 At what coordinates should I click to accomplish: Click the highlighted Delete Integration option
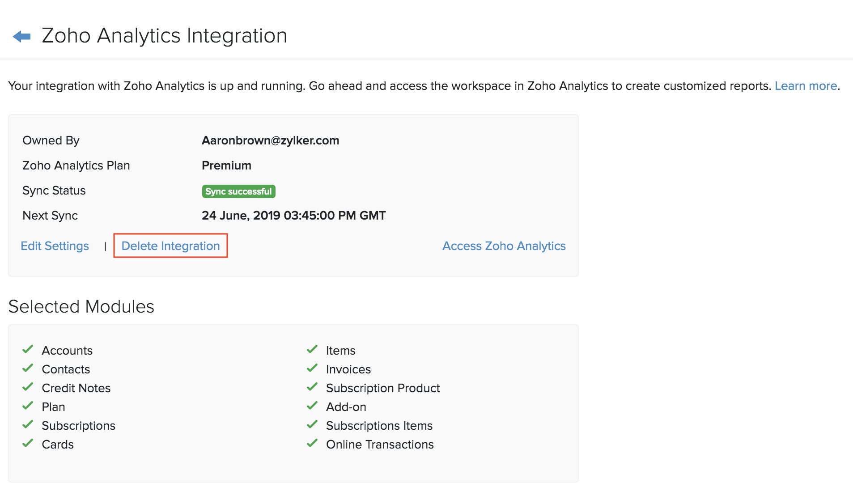(x=170, y=246)
